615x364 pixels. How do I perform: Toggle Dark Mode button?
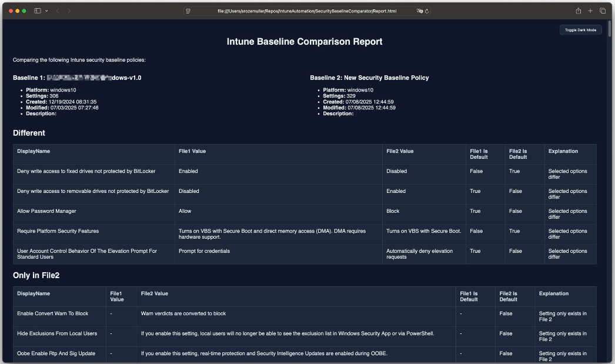580,29
